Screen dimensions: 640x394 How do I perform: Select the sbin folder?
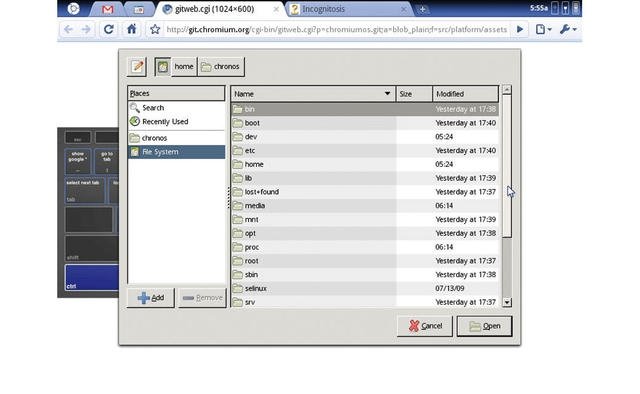365,275
